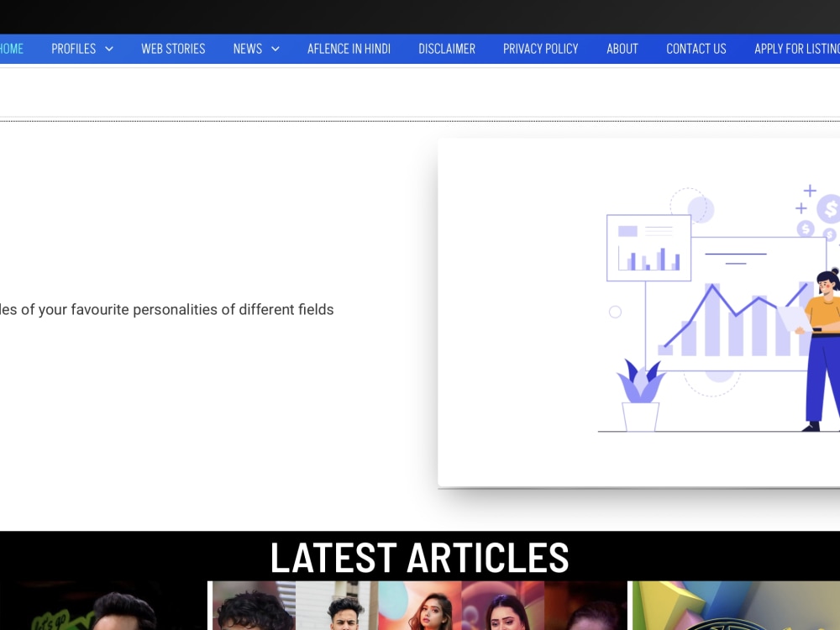Screen dimensions: 840x630
Task: Open the NEWS menu item
Action: 248,49
